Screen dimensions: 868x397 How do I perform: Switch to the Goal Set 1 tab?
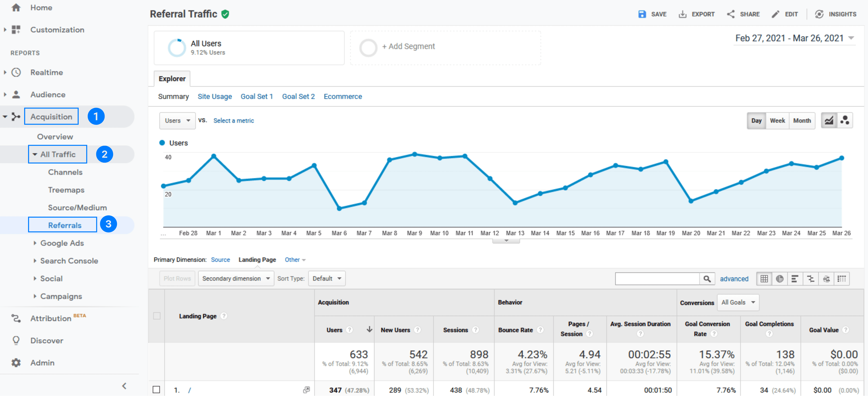tap(257, 97)
